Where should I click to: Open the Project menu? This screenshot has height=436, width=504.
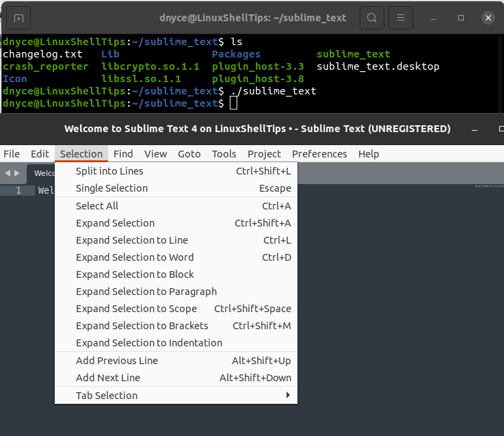click(x=264, y=154)
